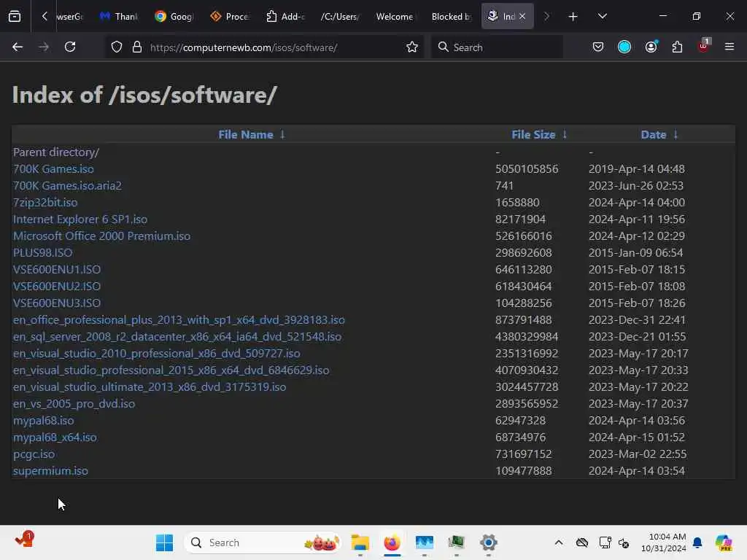Open the Settings gear in the taskbar
This screenshot has width=747, height=560.
[x=488, y=542]
